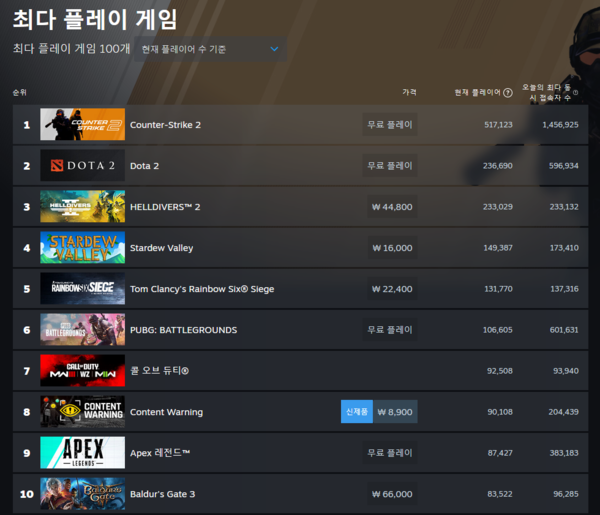Open the HELLDIVERS 2 thumbnail image

[83, 206]
